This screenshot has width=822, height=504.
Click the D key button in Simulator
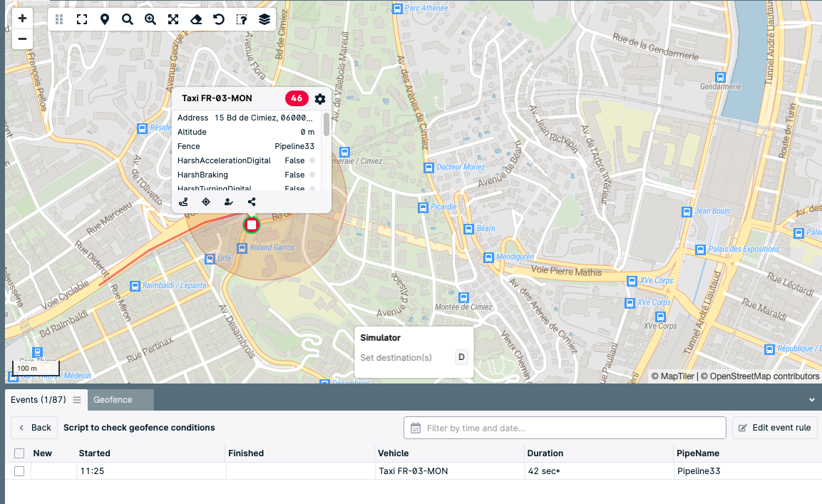tap(461, 357)
